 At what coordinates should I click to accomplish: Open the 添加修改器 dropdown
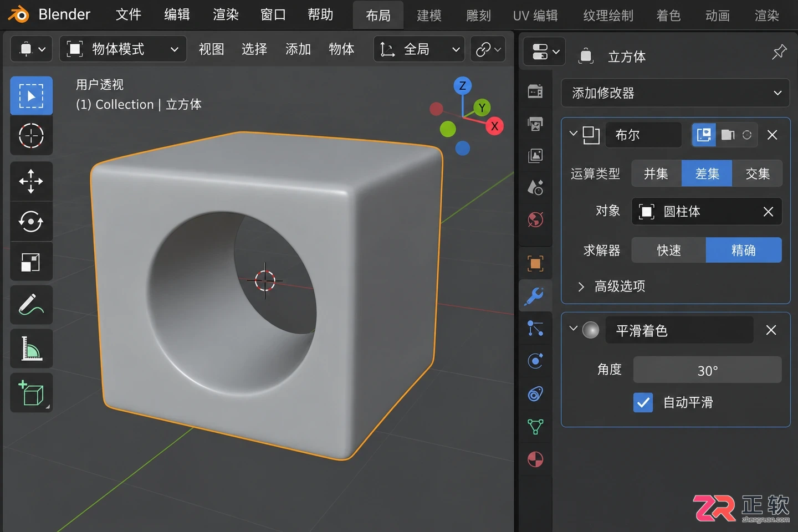click(676, 93)
